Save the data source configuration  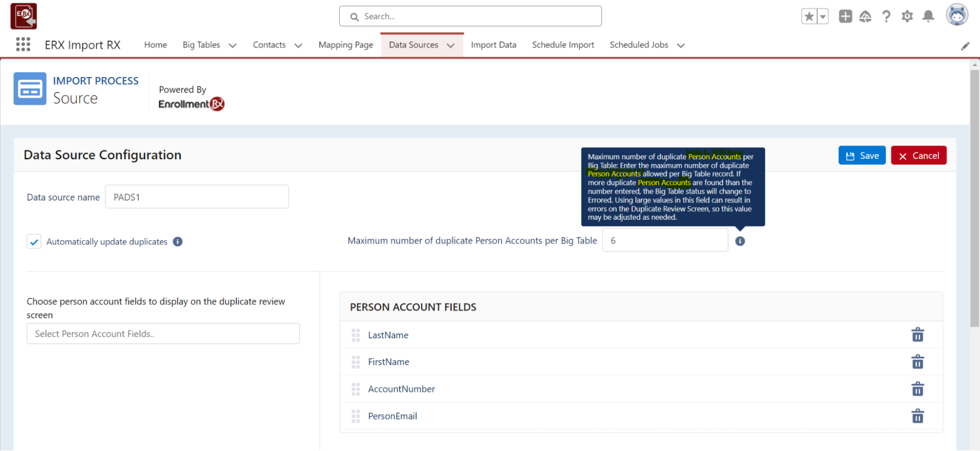pos(861,155)
